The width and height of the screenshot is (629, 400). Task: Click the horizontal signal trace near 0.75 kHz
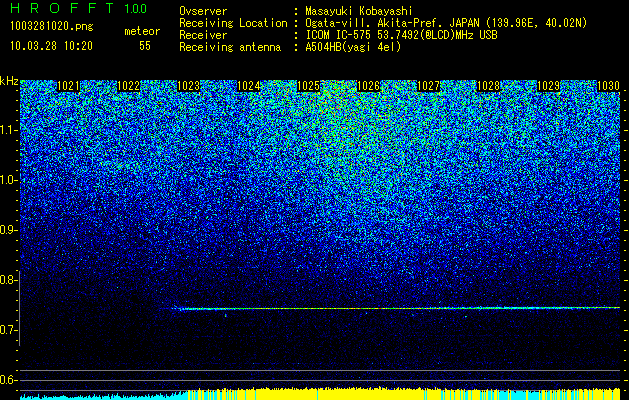coord(396,308)
